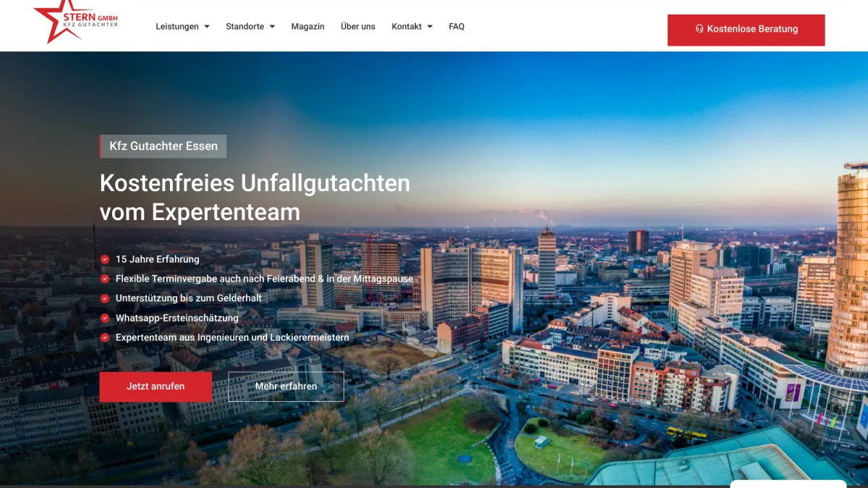Image resolution: width=868 pixels, height=488 pixels.
Task: Click the headset icon in Kostenlose Beratung
Action: click(x=699, y=29)
